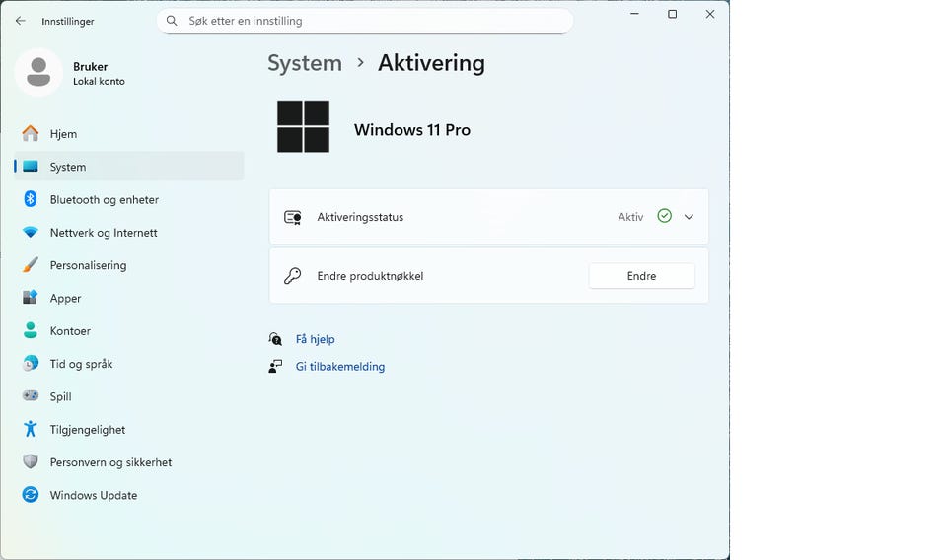The width and height of the screenshot is (947, 560).
Task: Close the Innstillinger window
Action: pos(710,14)
